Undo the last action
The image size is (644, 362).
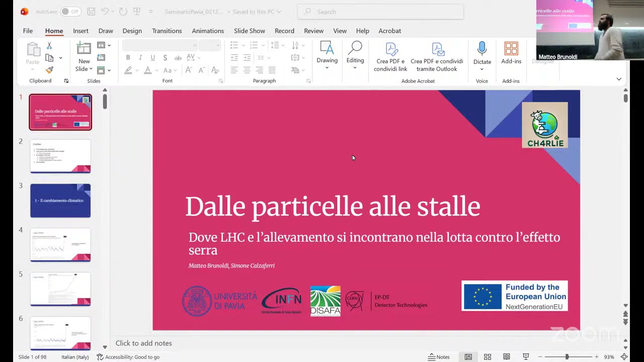(105, 12)
